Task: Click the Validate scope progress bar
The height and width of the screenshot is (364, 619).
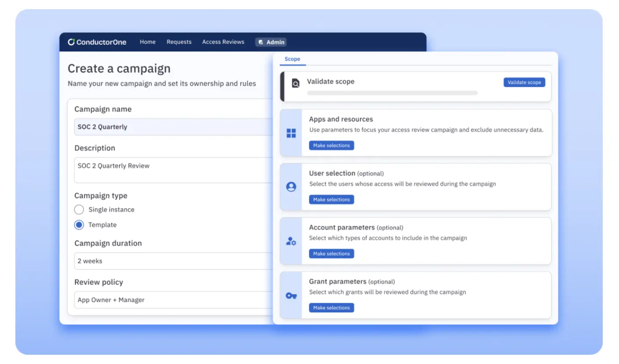Action: coord(392,93)
